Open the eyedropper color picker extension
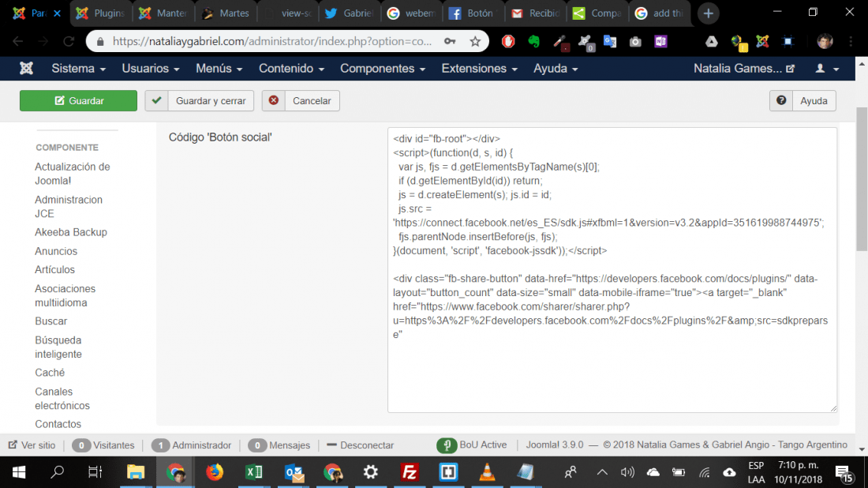868x488 pixels. (x=561, y=42)
